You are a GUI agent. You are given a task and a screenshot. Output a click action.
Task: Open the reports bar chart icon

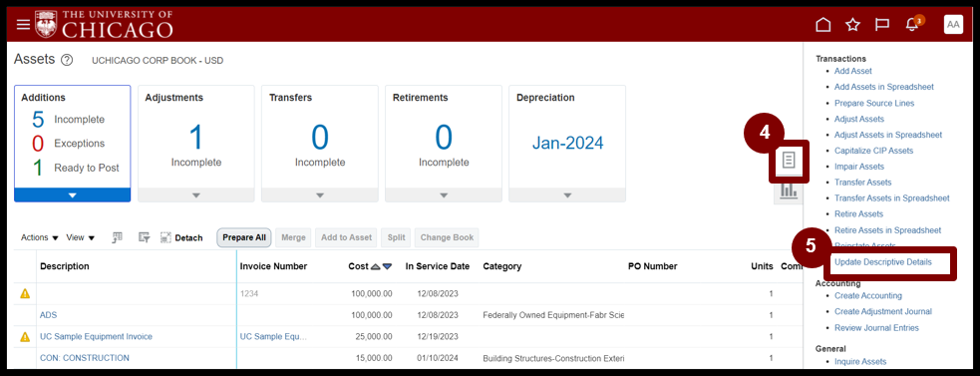click(x=789, y=190)
